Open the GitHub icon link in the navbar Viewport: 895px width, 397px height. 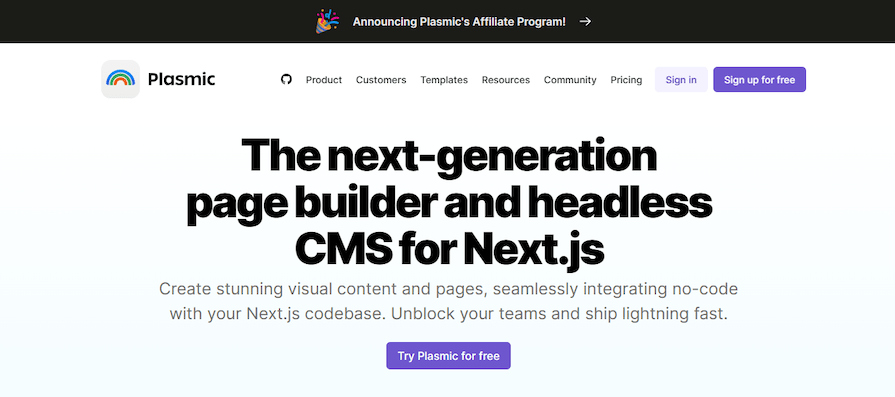[287, 79]
